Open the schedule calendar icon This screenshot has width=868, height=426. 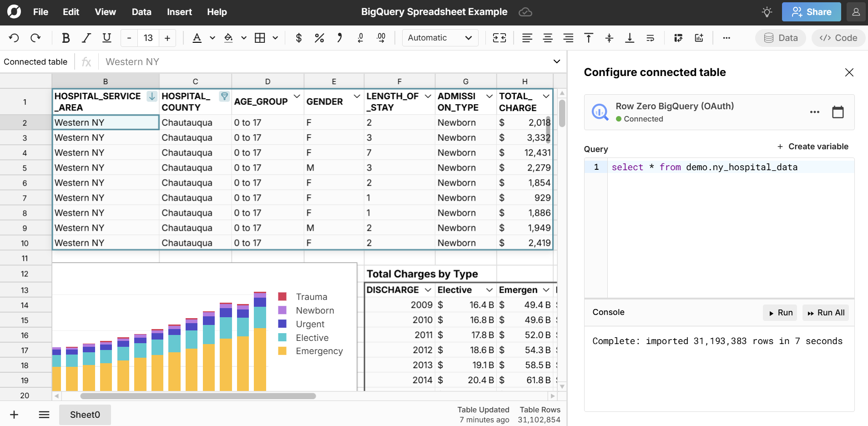tap(838, 112)
